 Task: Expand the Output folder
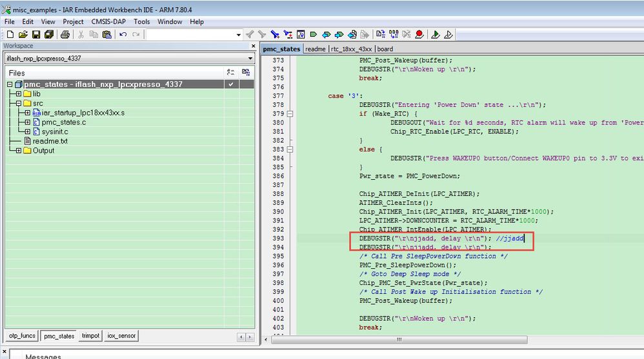point(19,151)
